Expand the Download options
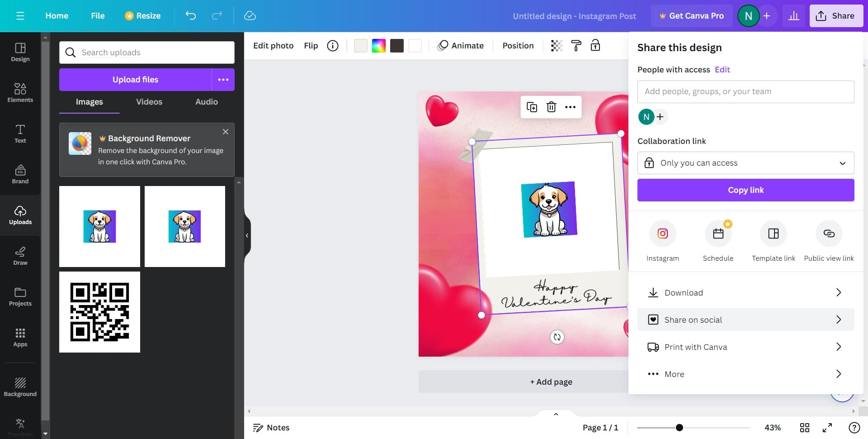The image size is (868, 439). [745, 293]
